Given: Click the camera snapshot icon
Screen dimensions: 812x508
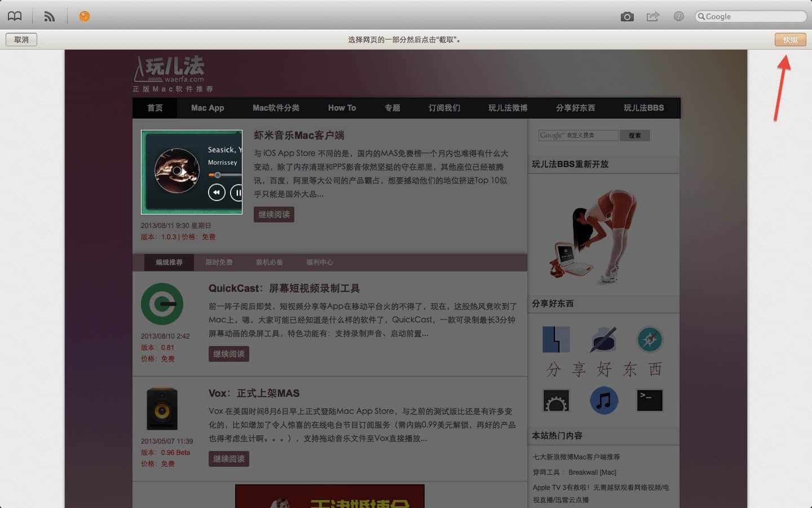Looking at the screenshot, I should pos(627,17).
